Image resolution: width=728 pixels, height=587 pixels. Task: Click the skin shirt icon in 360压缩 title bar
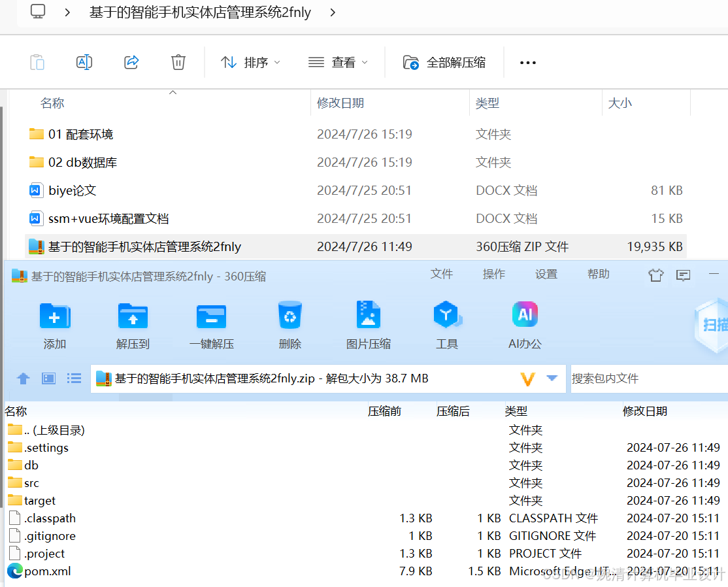(656, 275)
